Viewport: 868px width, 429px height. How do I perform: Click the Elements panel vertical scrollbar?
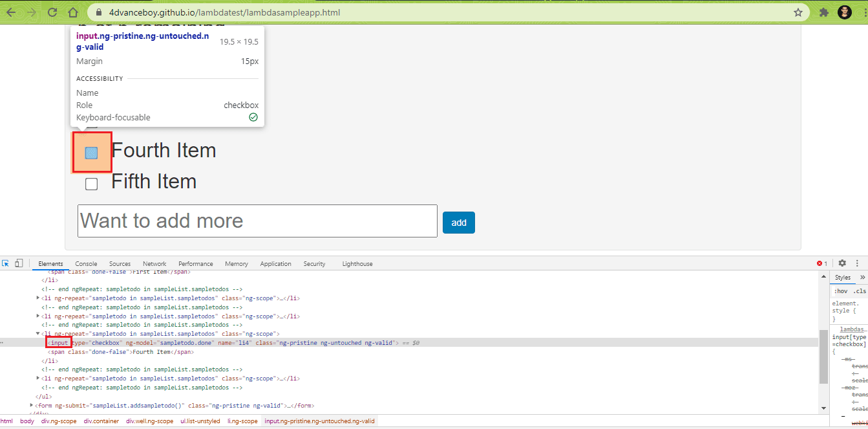point(823,362)
